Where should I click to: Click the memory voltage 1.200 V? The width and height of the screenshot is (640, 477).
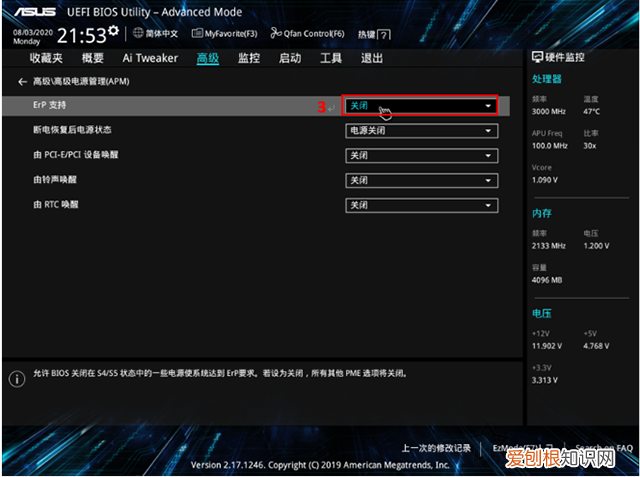(x=596, y=246)
